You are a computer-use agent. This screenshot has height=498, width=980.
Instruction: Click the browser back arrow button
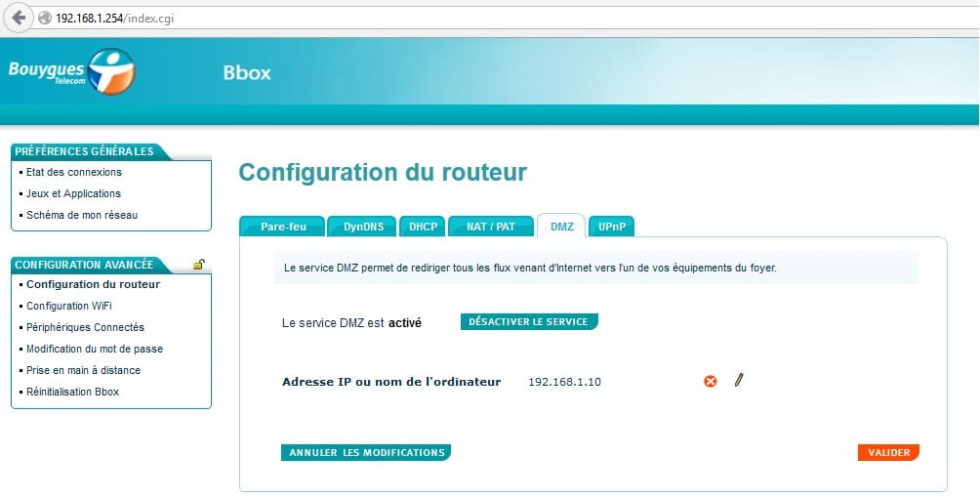coord(19,18)
